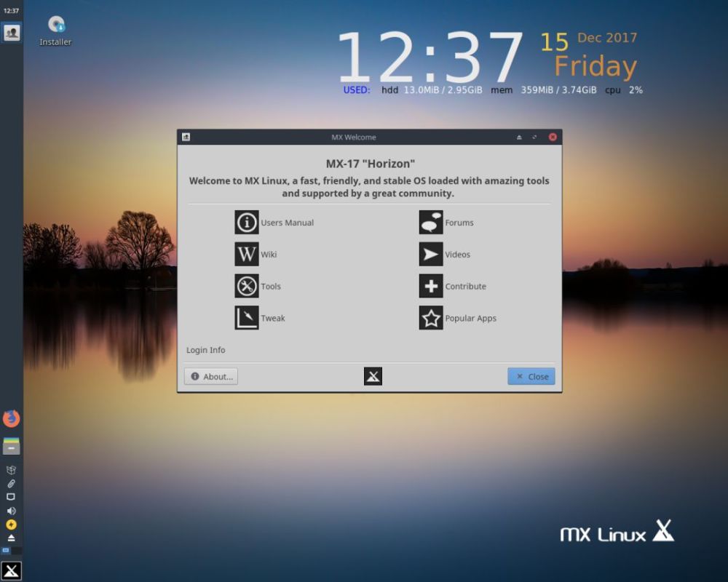
Task: Click the package updater box tray icon
Action: click(11, 470)
